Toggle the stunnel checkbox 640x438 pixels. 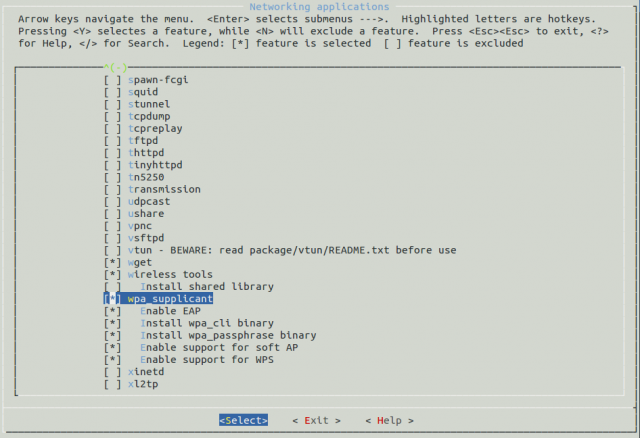(x=112, y=104)
